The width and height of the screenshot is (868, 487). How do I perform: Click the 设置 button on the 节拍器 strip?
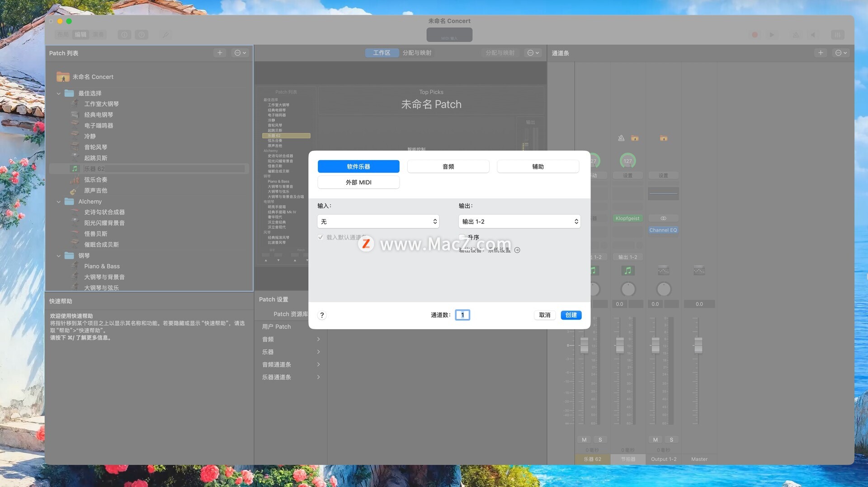[627, 175]
